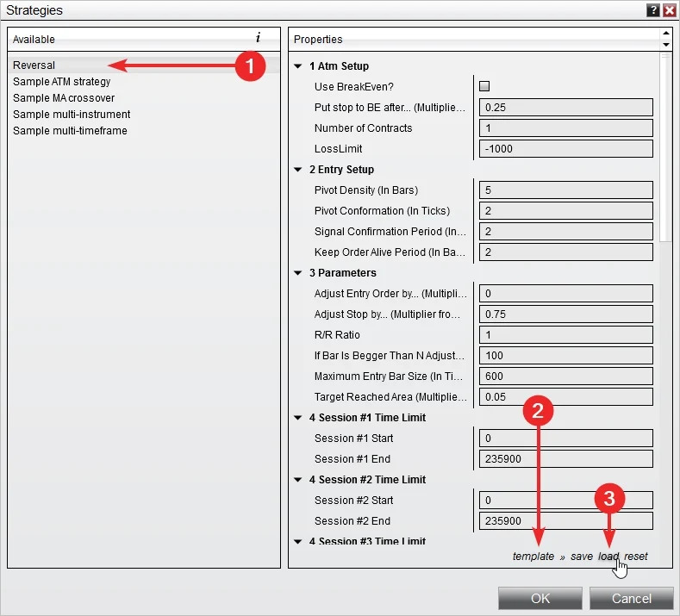
Task: Click the template reset link
Action: [636, 557]
